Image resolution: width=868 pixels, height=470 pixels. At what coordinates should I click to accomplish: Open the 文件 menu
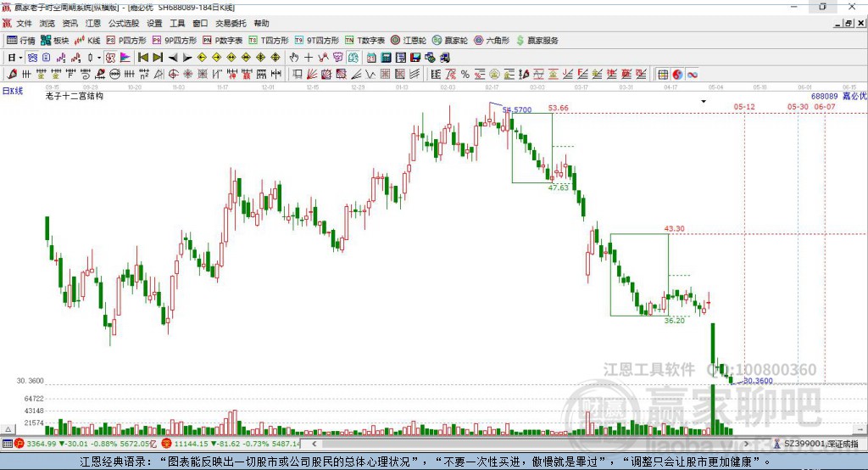[25, 23]
